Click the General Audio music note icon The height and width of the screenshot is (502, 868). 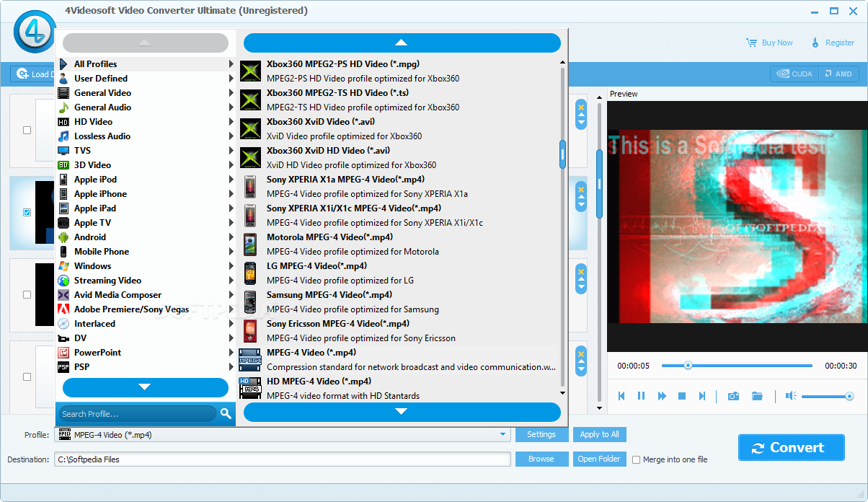click(x=63, y=107)
